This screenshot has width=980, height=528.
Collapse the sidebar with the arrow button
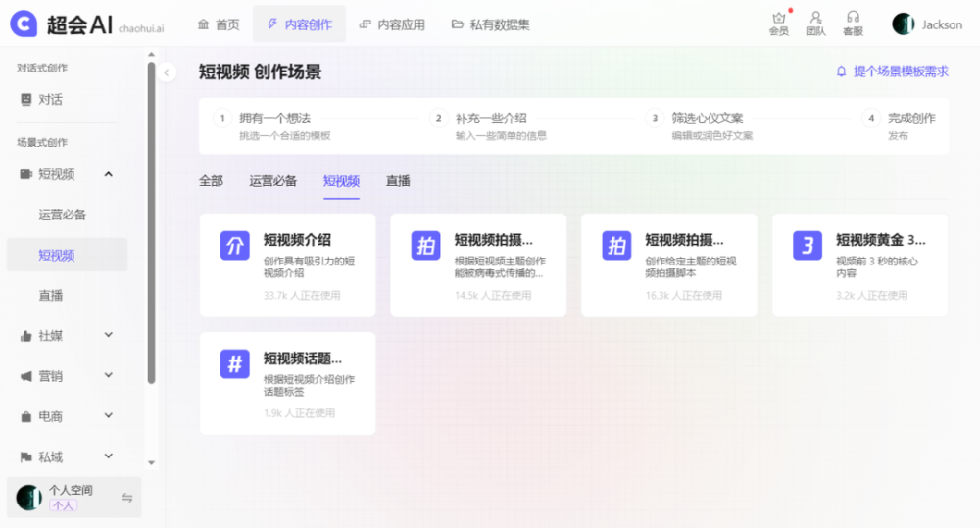[x=167, y=72]
